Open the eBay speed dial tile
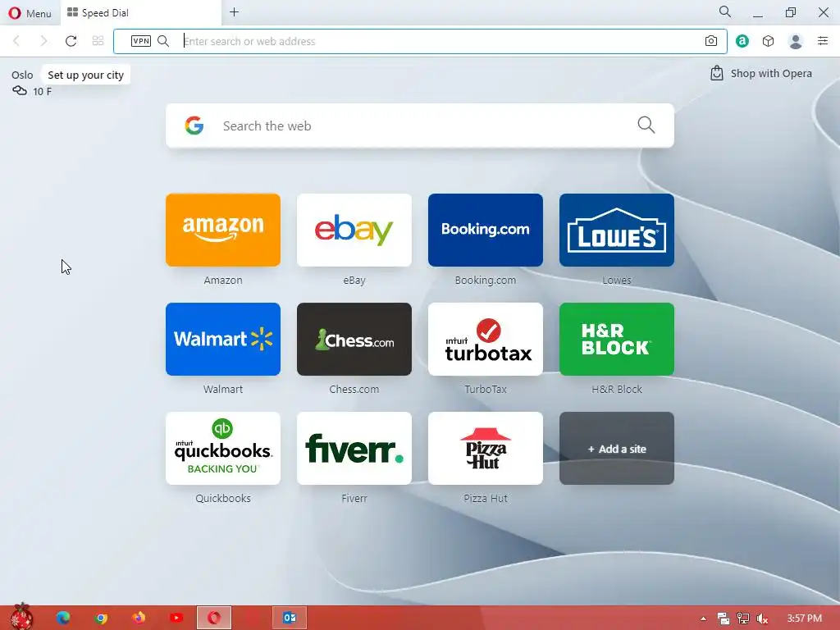This screenshot has width=840, height=630. coord(354,230)
